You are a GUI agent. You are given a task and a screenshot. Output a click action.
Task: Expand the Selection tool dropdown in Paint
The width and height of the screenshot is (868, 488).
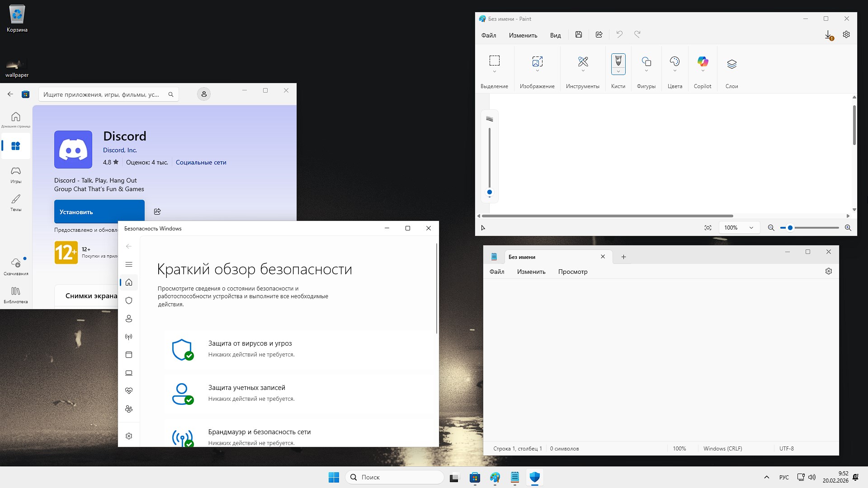[494, 71]
